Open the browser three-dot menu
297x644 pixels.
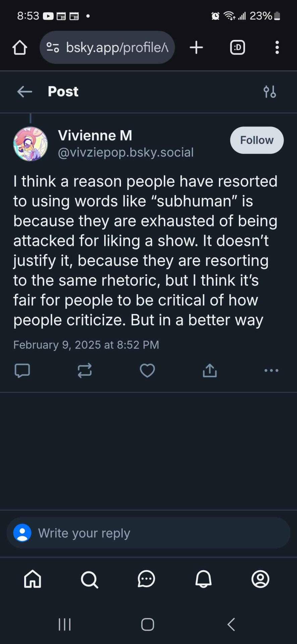click(277, 48)
